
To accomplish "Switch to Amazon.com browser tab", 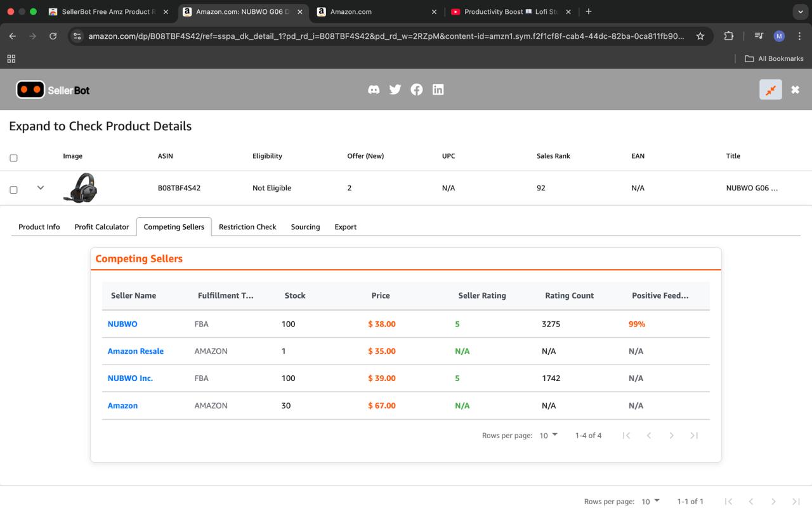I will (377, 11).
